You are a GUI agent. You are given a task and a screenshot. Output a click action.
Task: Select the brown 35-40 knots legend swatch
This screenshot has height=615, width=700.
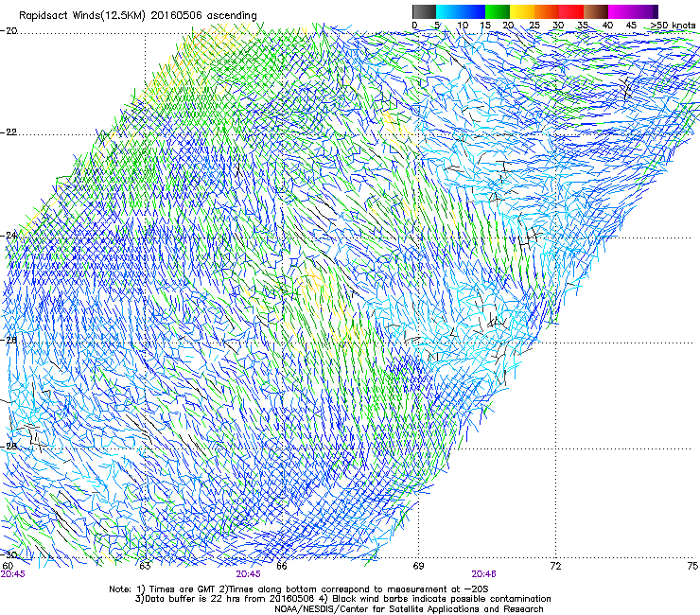click(x=596, y=11)
